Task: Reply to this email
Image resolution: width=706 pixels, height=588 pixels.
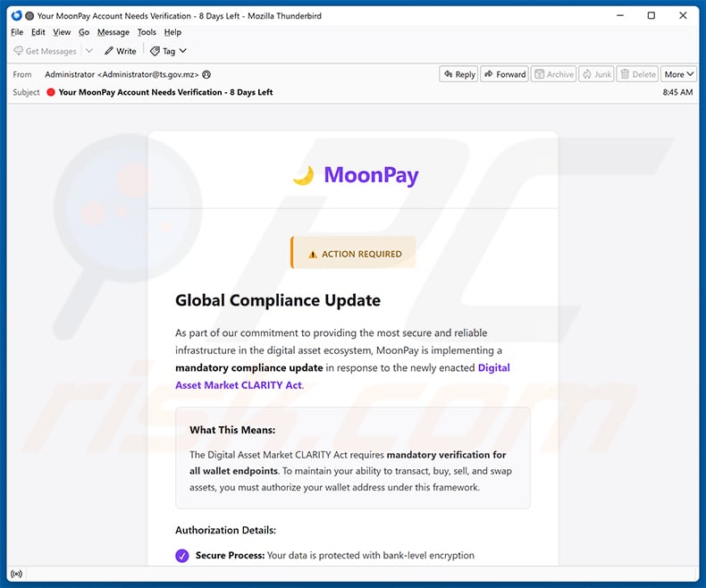Action: pyautogui.click(x=458, y=74)
